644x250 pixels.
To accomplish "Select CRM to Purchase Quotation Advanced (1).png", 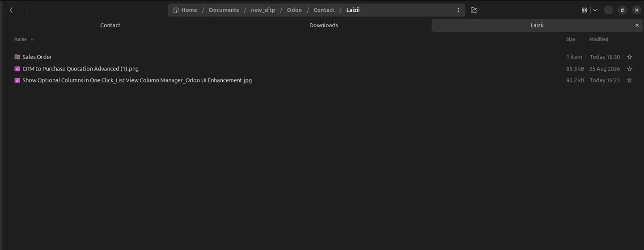I will 80,69.
